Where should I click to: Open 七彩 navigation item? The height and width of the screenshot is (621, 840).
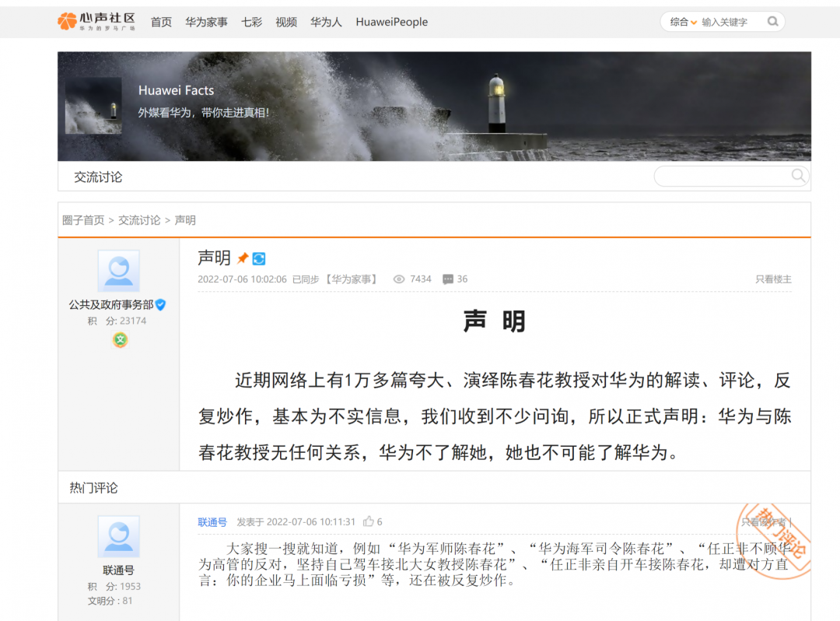point(251,22)
